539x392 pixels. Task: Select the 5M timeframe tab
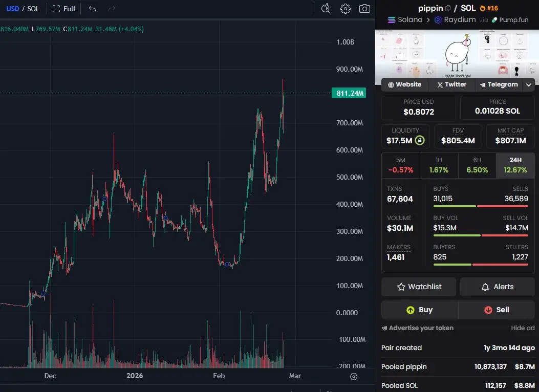401,165
